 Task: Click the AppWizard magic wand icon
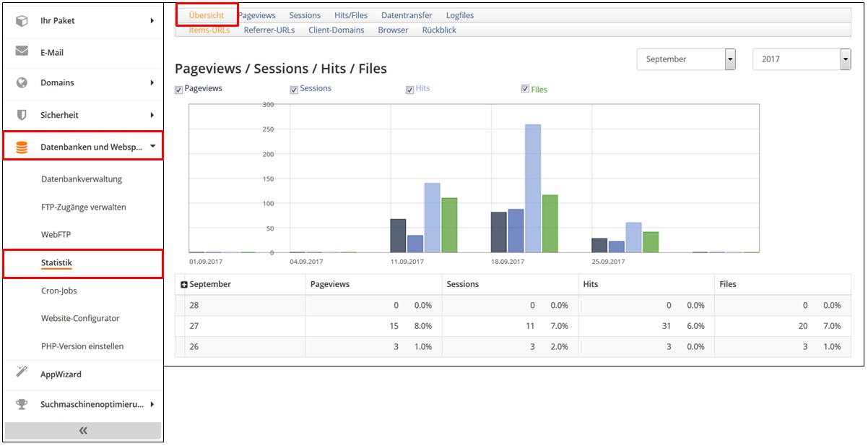[x=22, y=373]
